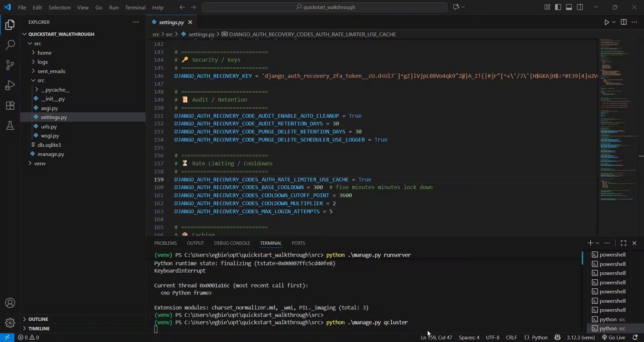
Task: Open the Testing flask icon
Action: coord(10,125)
